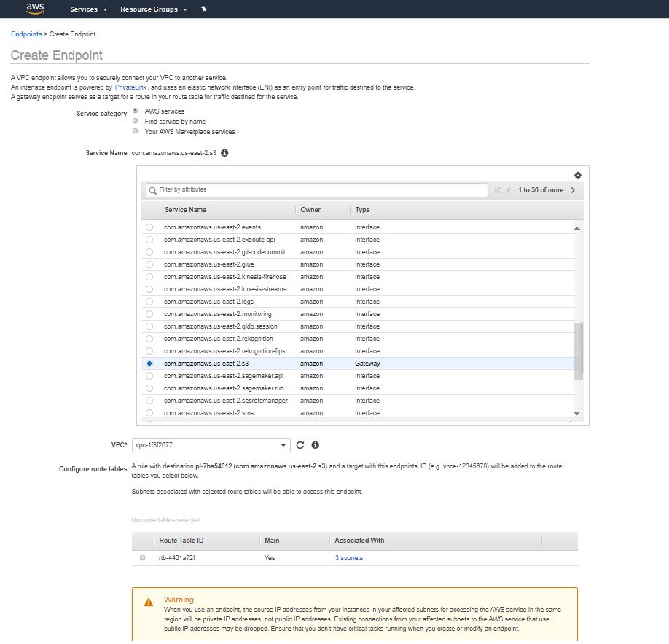Refresh the VPC list
669x644 pixels.
(x=300, y=445)
